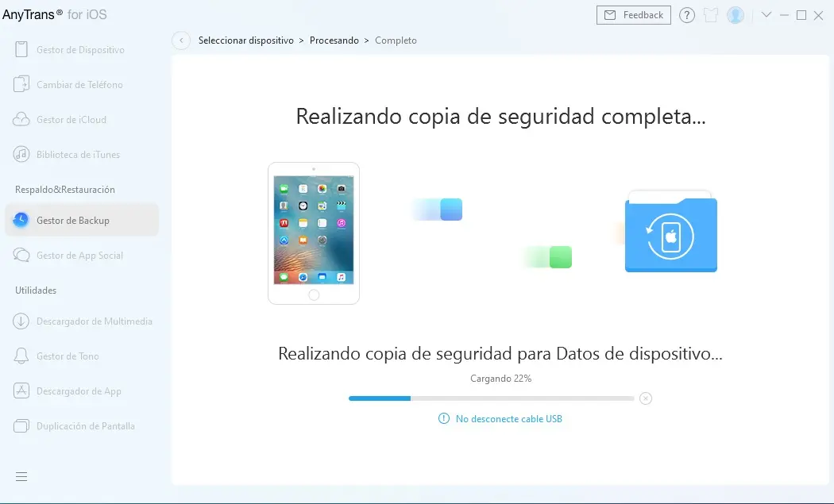Select Biblioteca de iTunes menu label

point(78,155)
